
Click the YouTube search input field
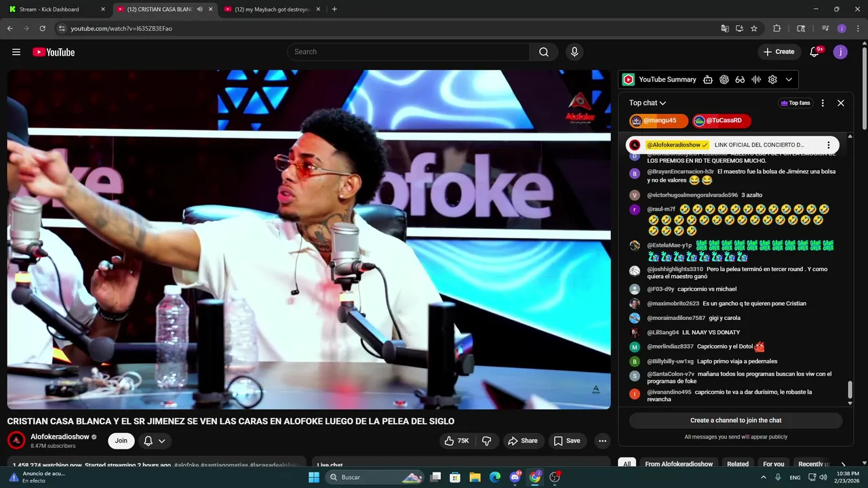point(408,52)
